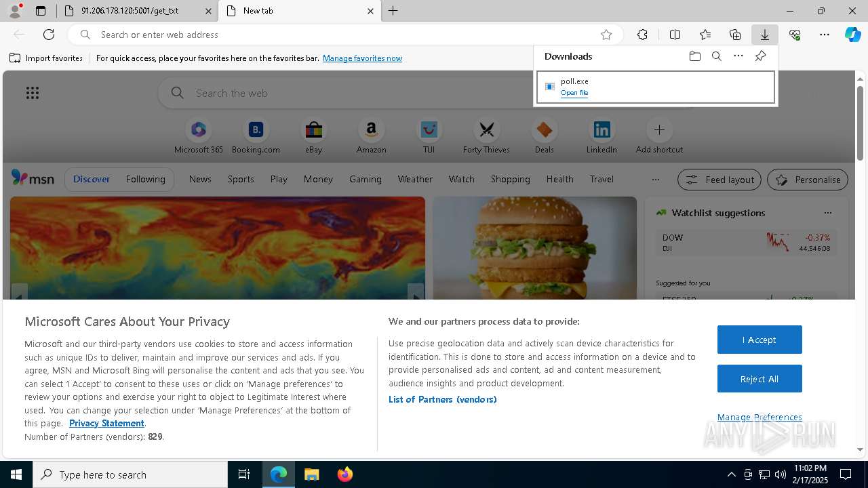Open Manage Preferences link

[x=759, y=417]
